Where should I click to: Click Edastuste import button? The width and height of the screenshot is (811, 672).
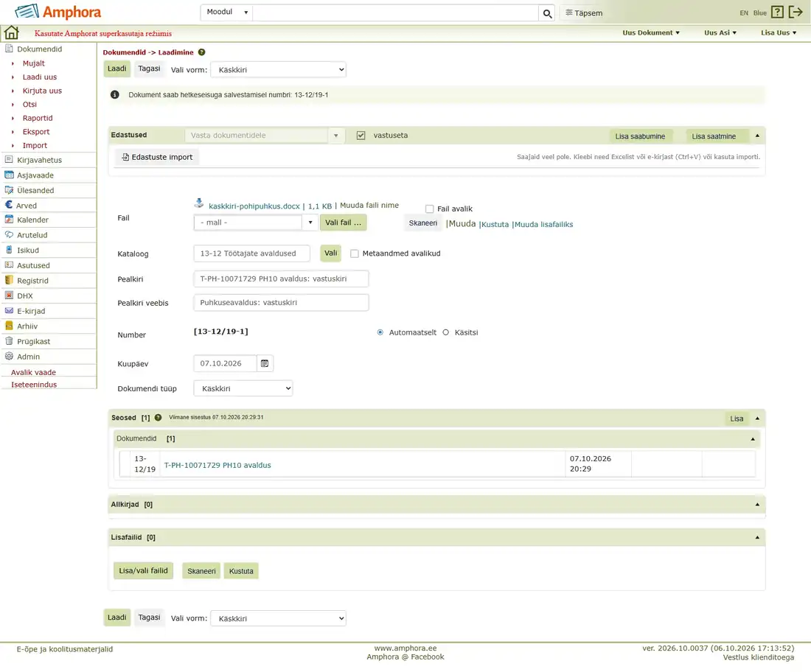click(x=157, y=157)
